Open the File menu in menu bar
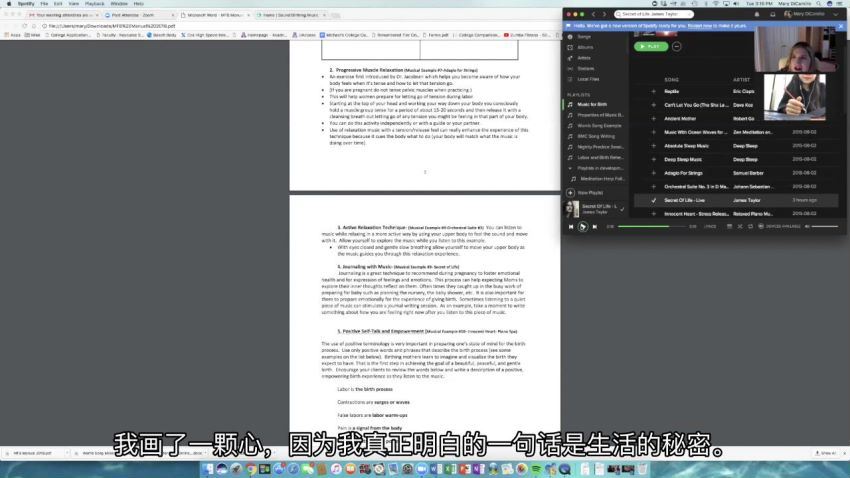The width and height of the screenshot is (850, 478). pos(44,4)
